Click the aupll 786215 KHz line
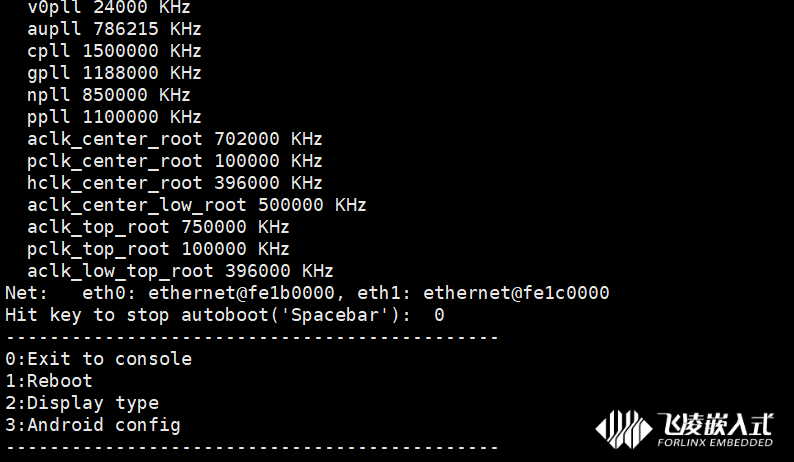Image resolution: width=794 pixels, height=462 pixels. pyautogui.click(x=114, y=29)
